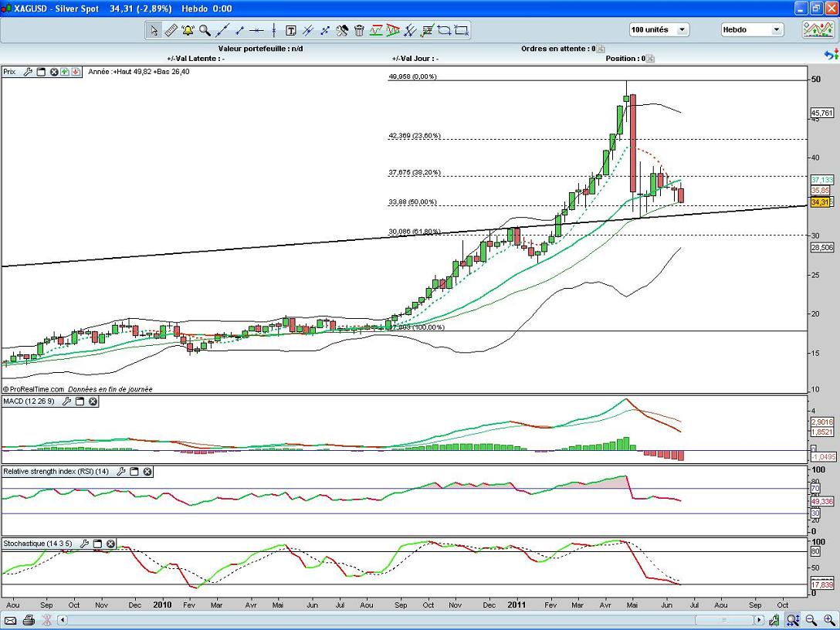
Task: Close the MACD indicator panel
Action: point(93,401)
